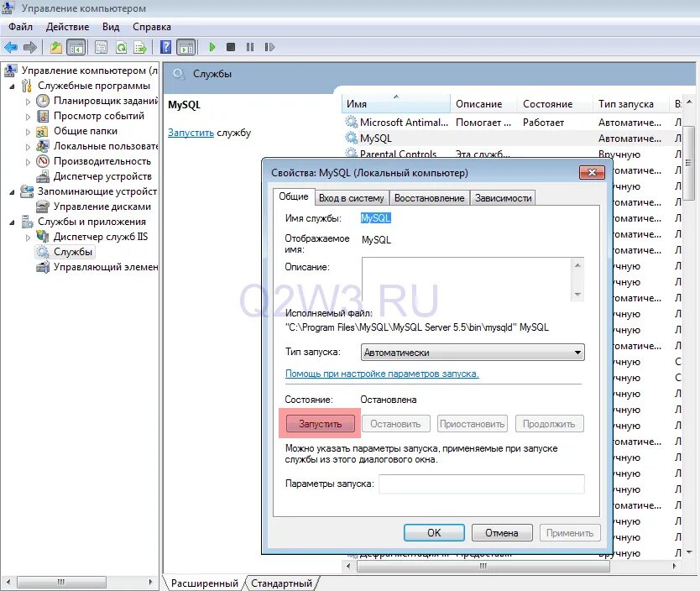Screen dimensions: 700x591
Task: Expand the Производительность node
Action: [28, 161]
